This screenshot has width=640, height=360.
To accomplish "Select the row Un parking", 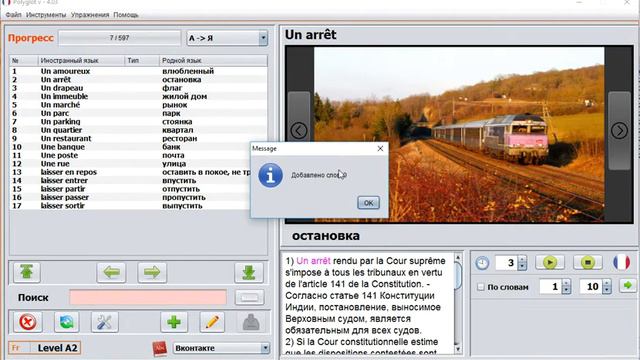I will click(x=138, y=122).
